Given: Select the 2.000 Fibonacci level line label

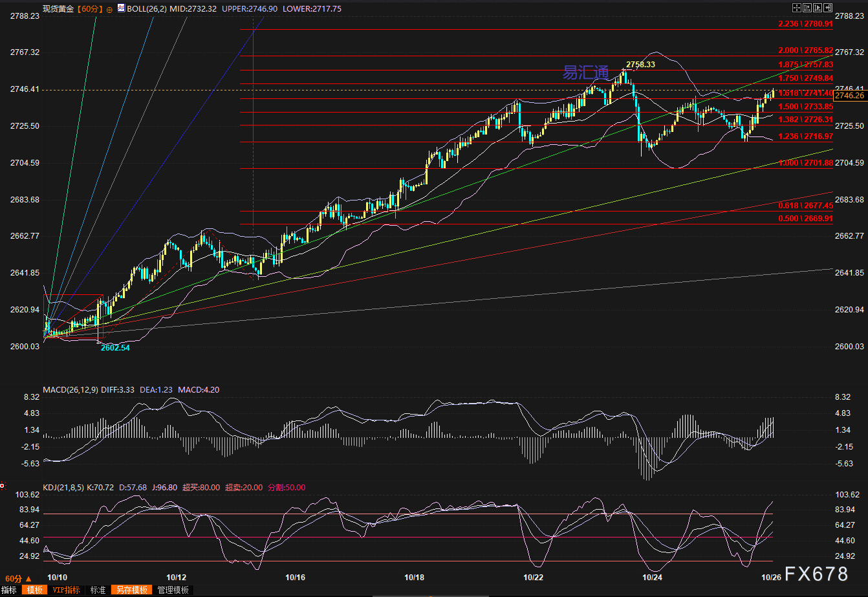Looking at the screenshot, I should point(805,50).
